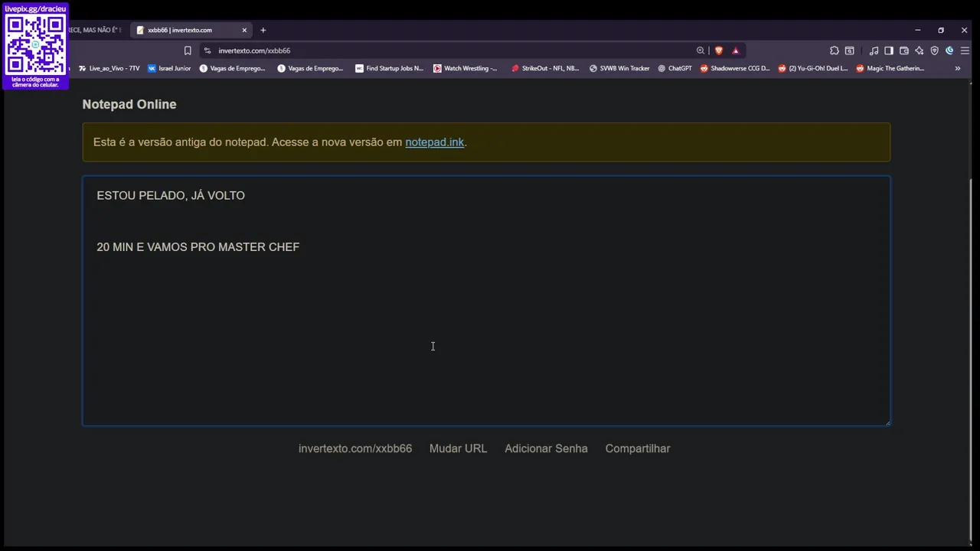Image resolution: width=980 pixels, height=551 pixels.
Task: Click inside the notepad text area
Action: (486, 301)
